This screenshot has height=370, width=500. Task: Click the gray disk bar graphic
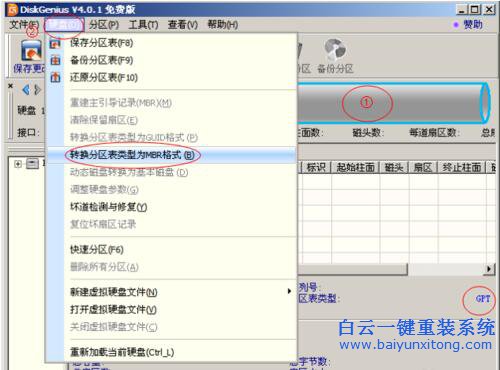393,103
